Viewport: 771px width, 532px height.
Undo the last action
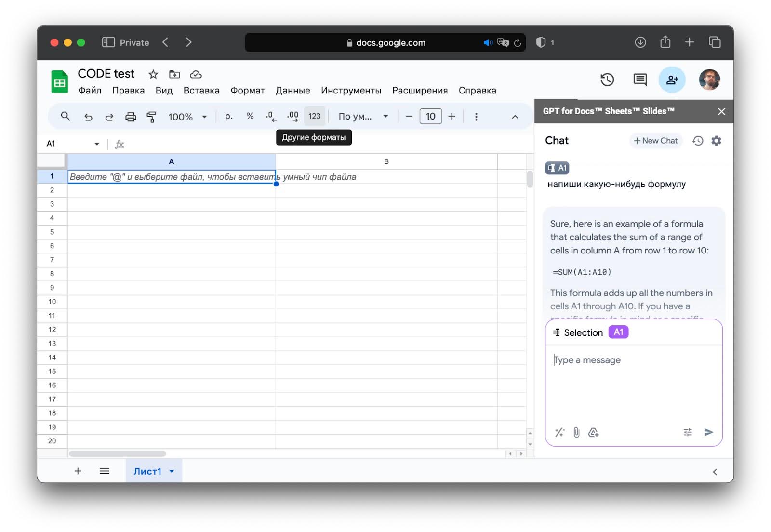pos(88,117)
